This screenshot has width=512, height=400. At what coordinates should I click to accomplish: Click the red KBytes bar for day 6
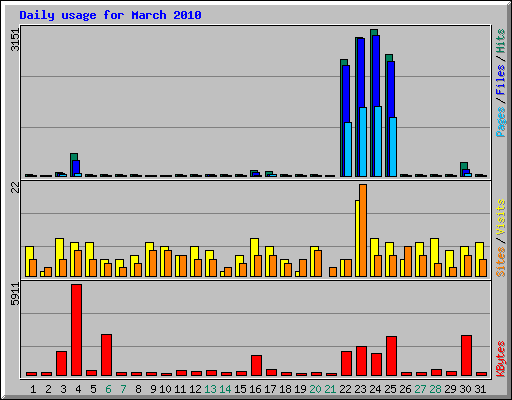click(106, 355)
